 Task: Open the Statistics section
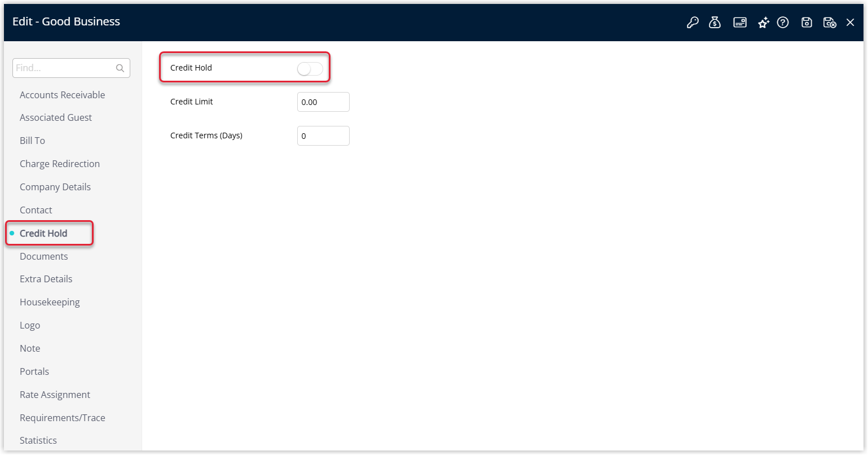38,440
